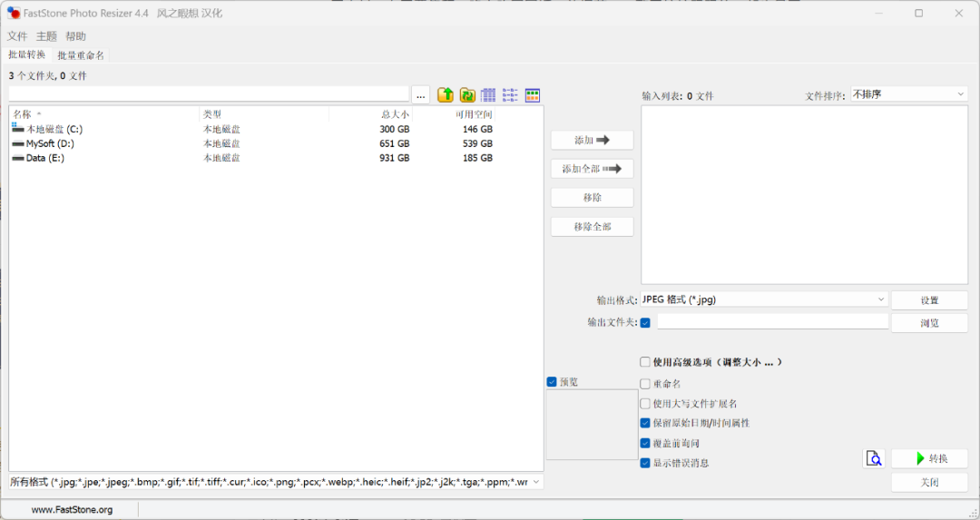Select the 本地磁盘 (C:) name text

coord(54,130)
